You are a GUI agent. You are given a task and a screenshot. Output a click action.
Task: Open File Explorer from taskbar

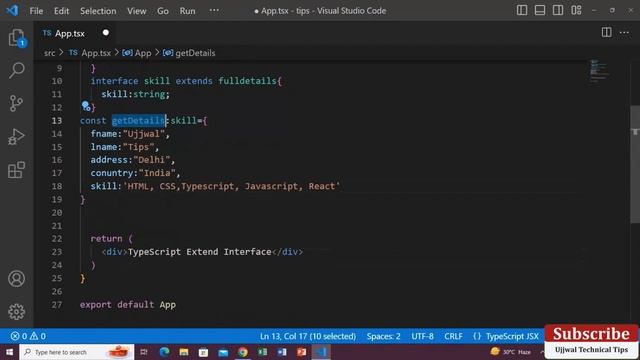[184, 352]
